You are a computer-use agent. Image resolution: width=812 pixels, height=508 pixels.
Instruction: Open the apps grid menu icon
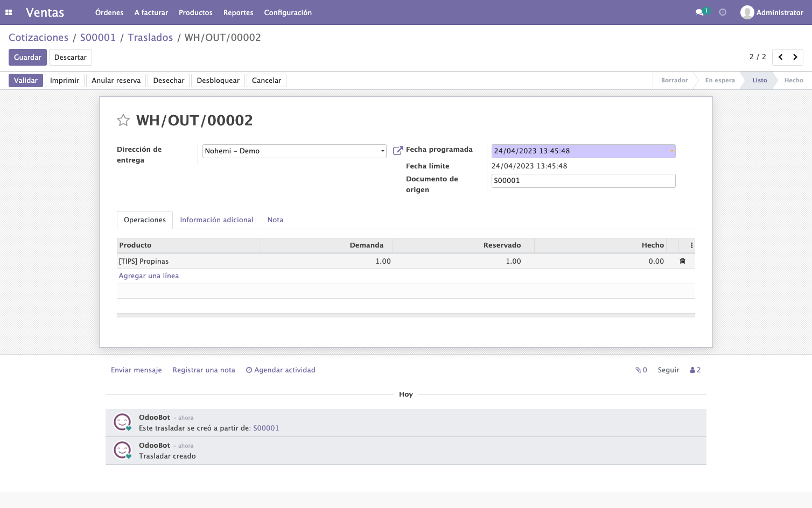[9, 12]
